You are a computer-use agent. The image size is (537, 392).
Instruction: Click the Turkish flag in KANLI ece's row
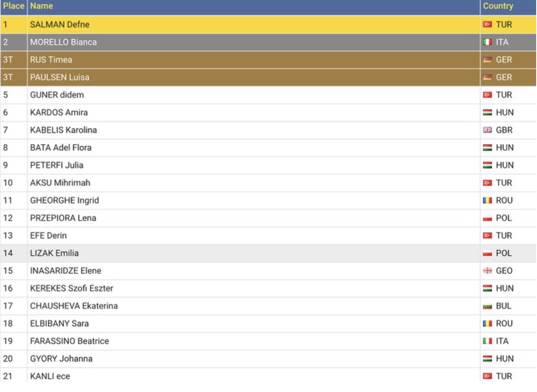click(488, 376)
